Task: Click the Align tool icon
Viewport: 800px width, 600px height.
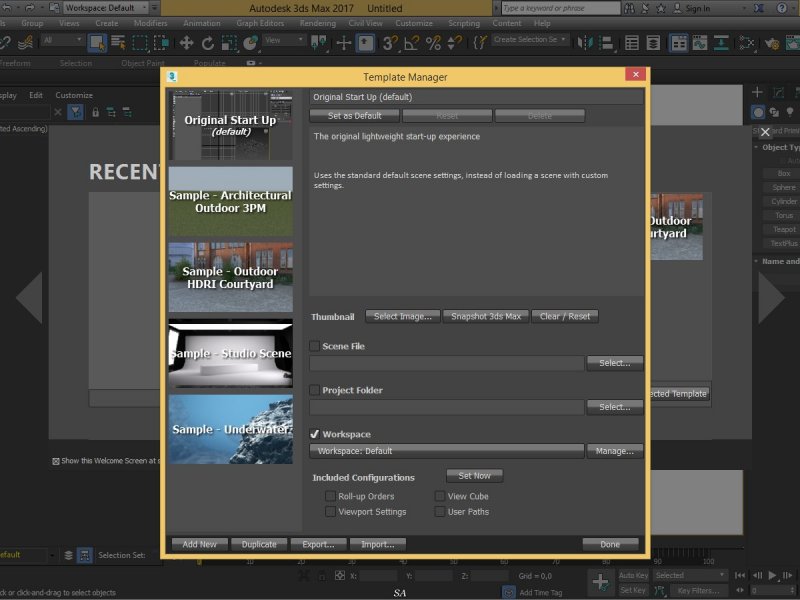Action: click(606, 43)
